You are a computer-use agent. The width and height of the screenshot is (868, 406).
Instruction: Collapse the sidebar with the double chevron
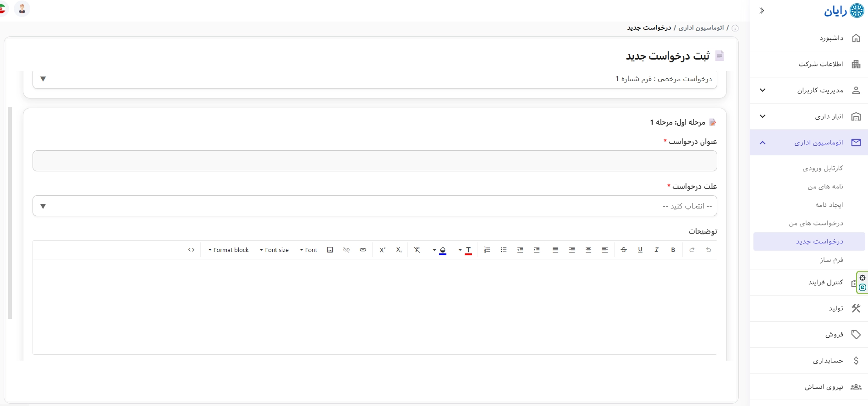[762, 11]
